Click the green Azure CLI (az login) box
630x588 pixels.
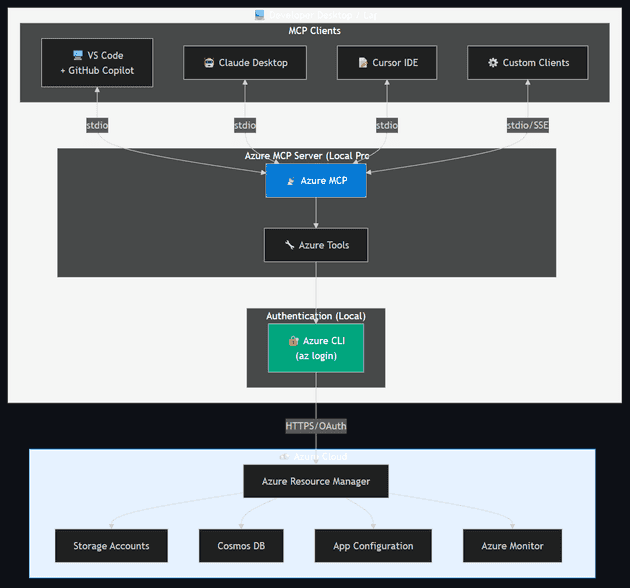[316, 348]
